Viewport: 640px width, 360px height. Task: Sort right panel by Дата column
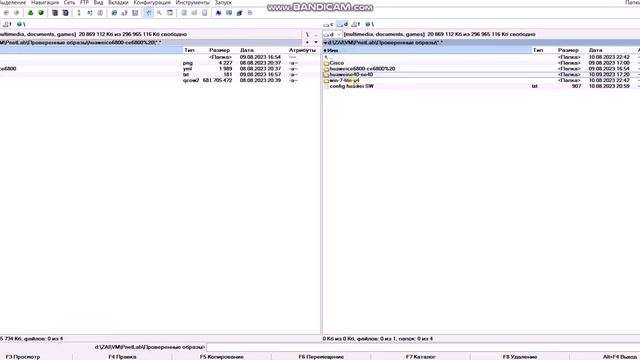pos(596,50)
